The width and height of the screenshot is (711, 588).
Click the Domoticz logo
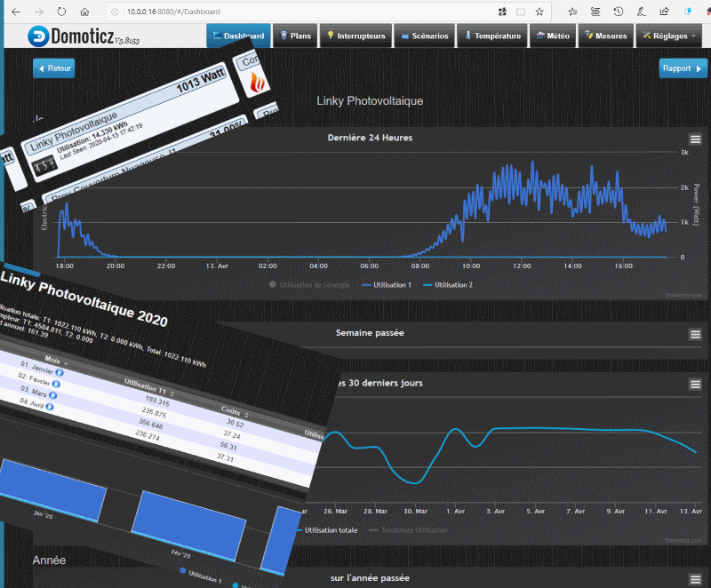tap(84, 36)
